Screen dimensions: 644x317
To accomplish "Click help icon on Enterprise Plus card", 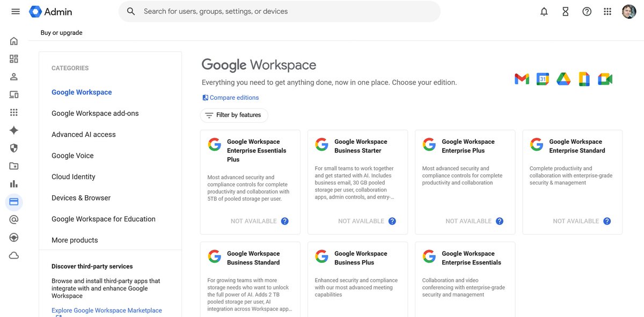I will pyautogui.click(x=500, y=221).
